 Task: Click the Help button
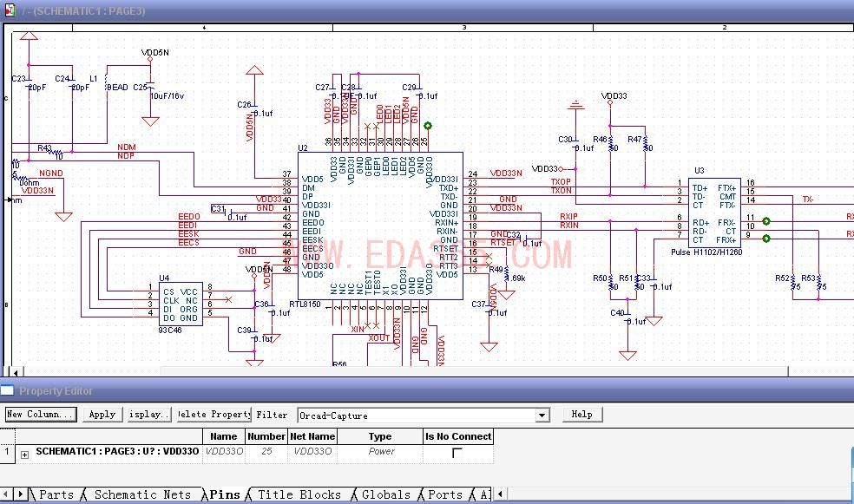[582, 414]
